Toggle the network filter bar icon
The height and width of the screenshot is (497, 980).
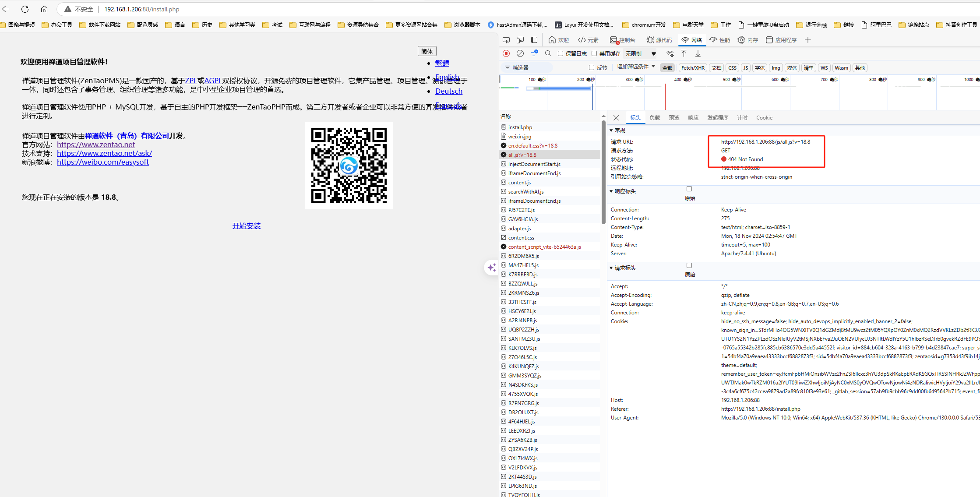click(x=534, y=53)
